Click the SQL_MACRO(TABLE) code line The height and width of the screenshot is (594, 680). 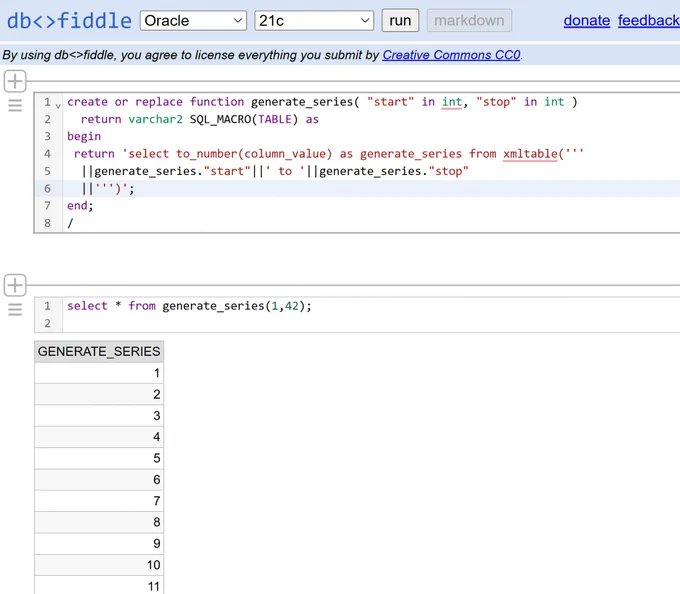pos(199,119)
